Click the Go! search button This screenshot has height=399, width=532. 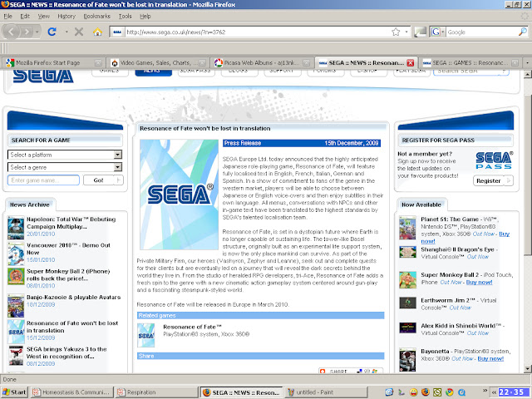point(103,180)
